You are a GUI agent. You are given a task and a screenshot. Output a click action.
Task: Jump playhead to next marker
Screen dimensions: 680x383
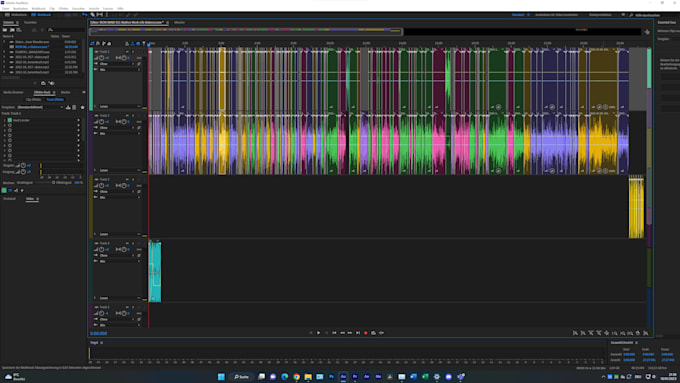click(358, 333)
